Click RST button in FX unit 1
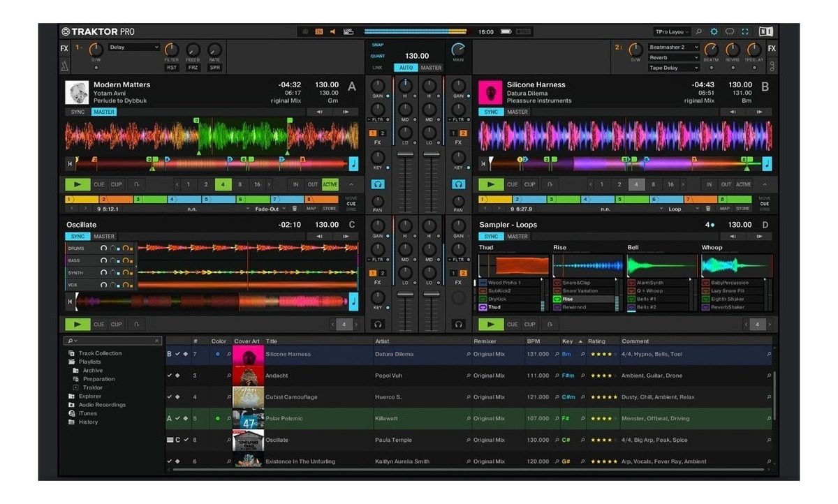The height and width of the screenshot is (504, 838). (x=172, y=68)
